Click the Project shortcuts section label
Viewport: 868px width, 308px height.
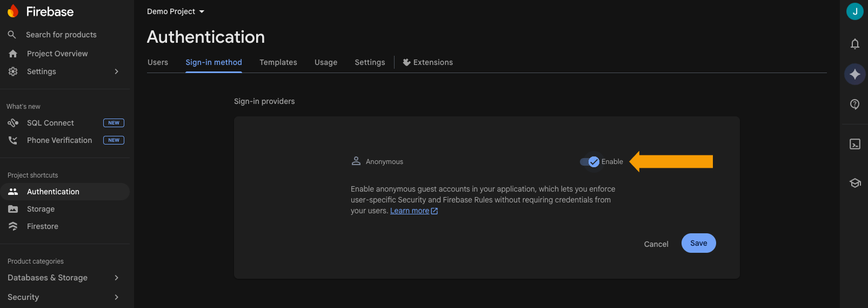(x=32, y=175)
